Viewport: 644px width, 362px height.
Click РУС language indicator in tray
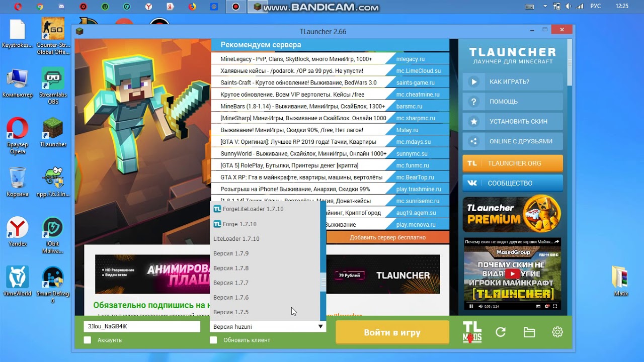(x=595, y=6)
